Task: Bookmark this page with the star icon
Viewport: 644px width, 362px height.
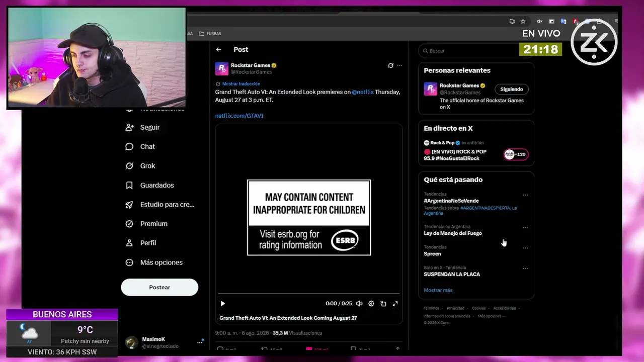Action: [x=523, y=22]
